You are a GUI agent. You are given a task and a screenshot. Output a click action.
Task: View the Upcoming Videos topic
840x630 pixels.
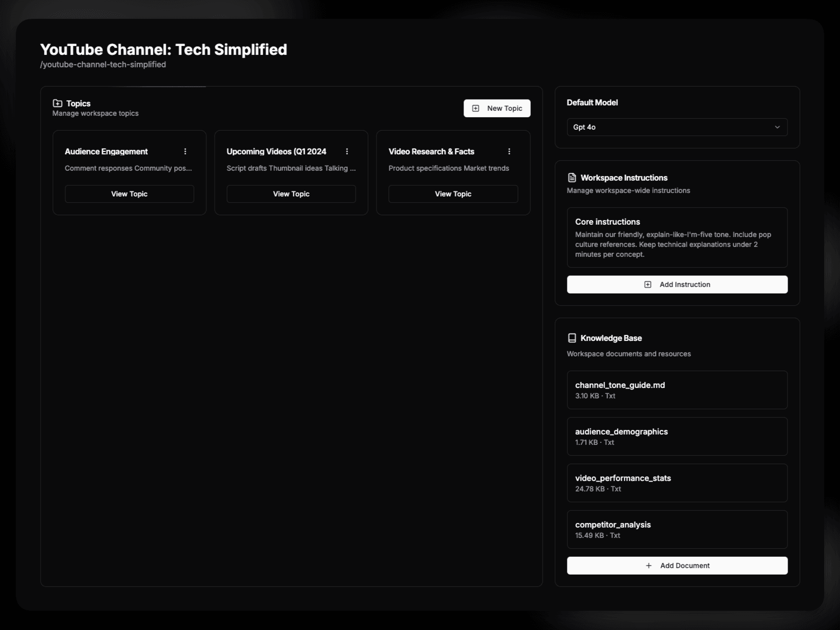291,194
